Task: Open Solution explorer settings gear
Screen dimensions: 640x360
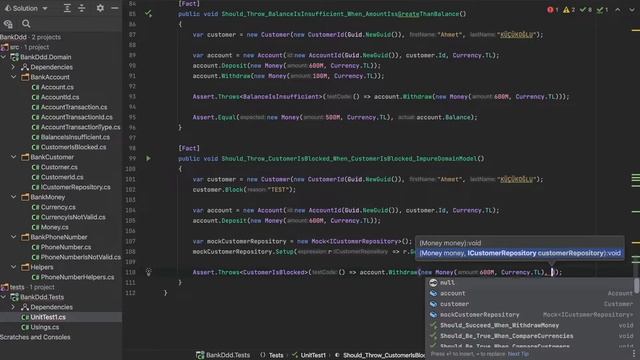Action: (100, 8)
